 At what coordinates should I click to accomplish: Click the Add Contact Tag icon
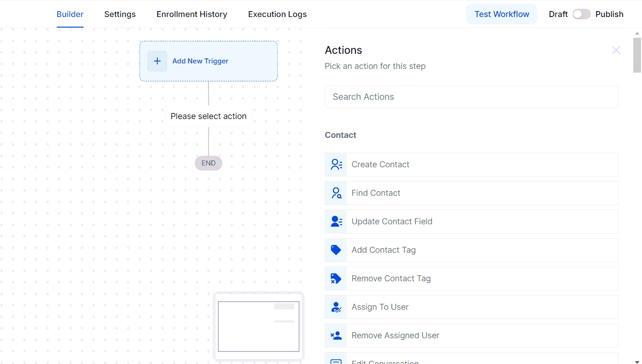click(x=336, y=250)
